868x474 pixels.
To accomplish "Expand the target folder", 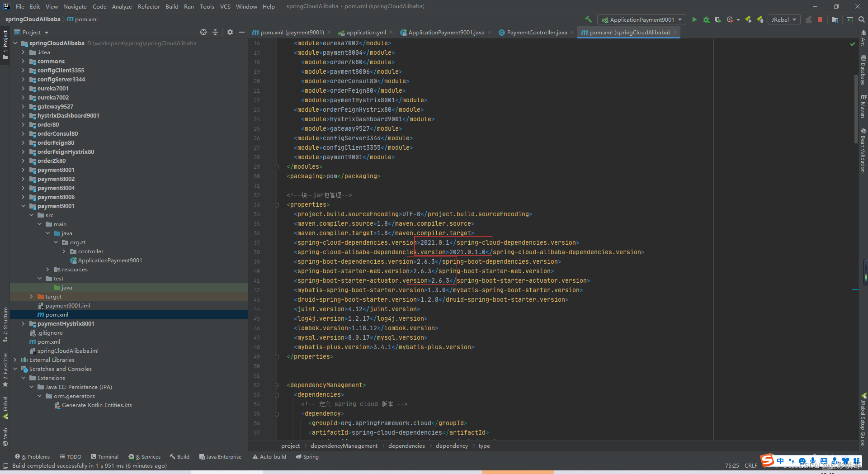I will coord(31,297).
